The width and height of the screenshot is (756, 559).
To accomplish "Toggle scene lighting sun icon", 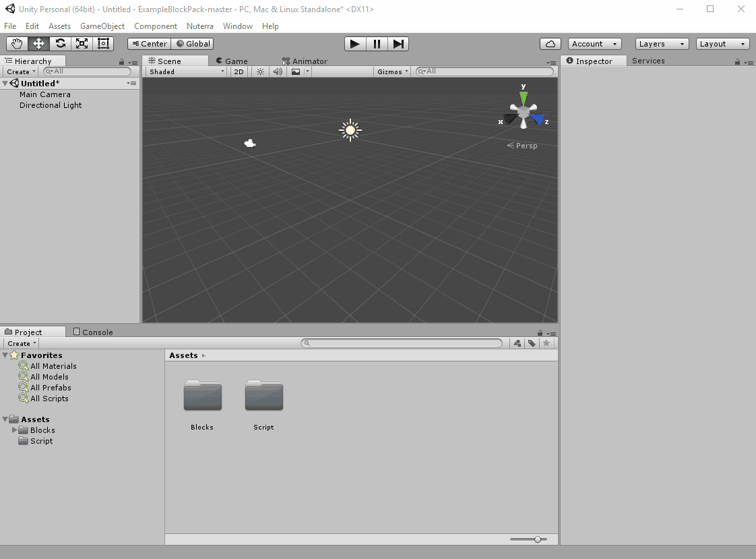I will pos(260,71).
